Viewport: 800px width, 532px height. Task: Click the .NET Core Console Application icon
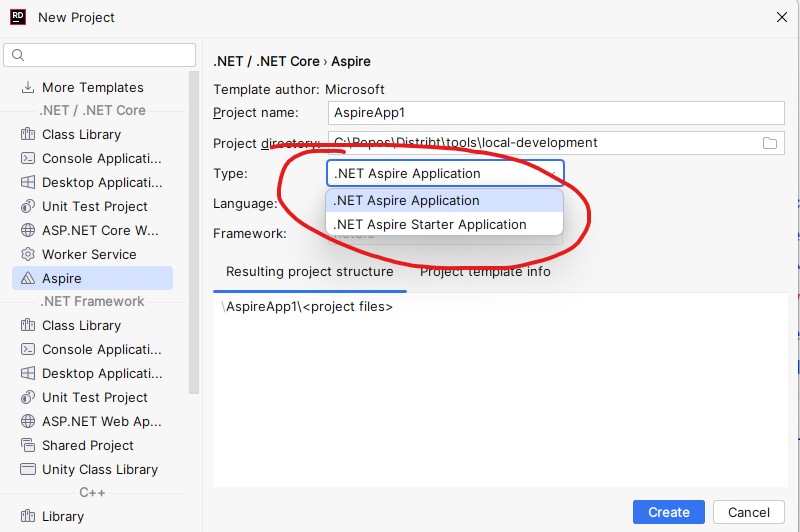[28, 158]
